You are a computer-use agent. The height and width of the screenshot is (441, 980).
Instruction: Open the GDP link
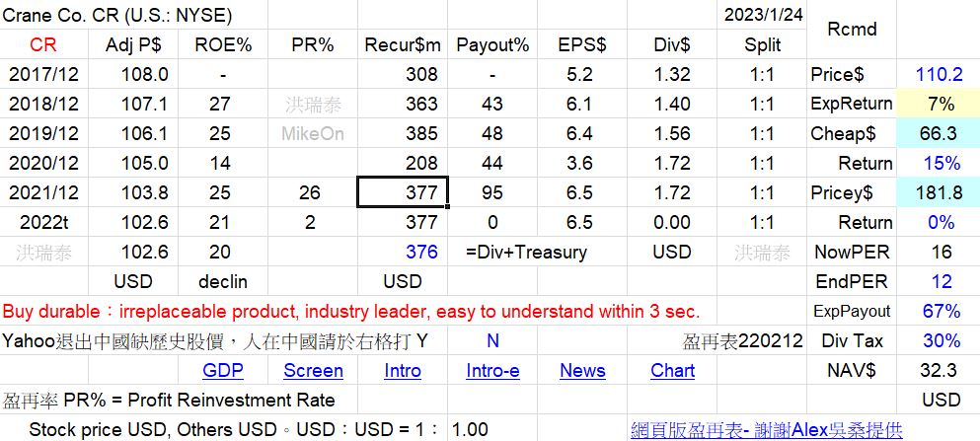point(222,370)
